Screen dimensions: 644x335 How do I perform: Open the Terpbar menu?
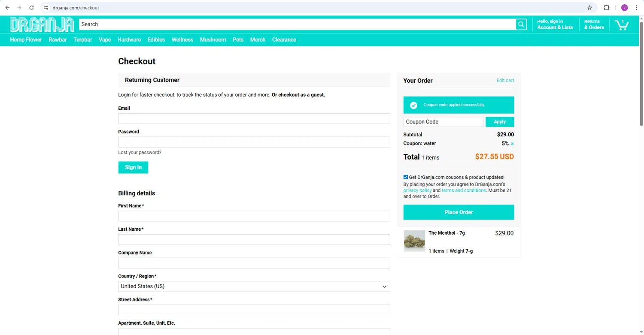(x=83, y=39)
